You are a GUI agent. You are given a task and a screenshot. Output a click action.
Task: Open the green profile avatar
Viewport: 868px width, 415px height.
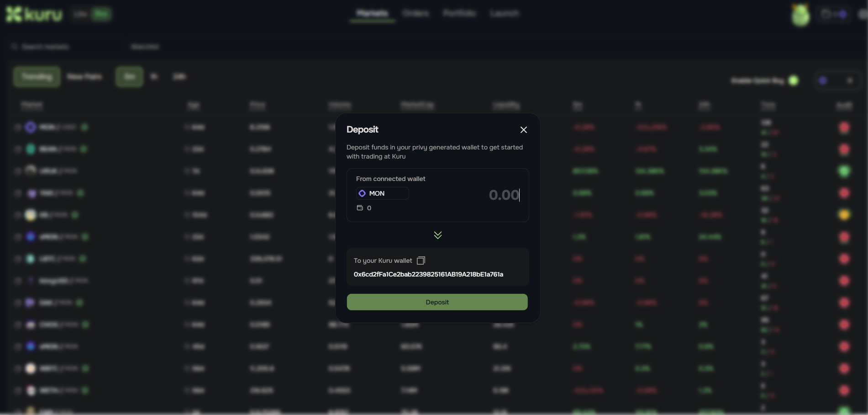pos(800,15)
